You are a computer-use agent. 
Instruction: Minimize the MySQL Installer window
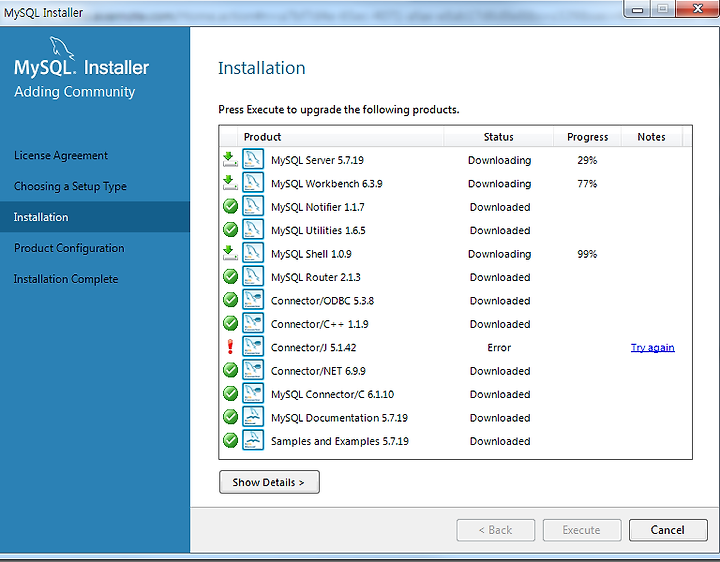pos(637,9)
